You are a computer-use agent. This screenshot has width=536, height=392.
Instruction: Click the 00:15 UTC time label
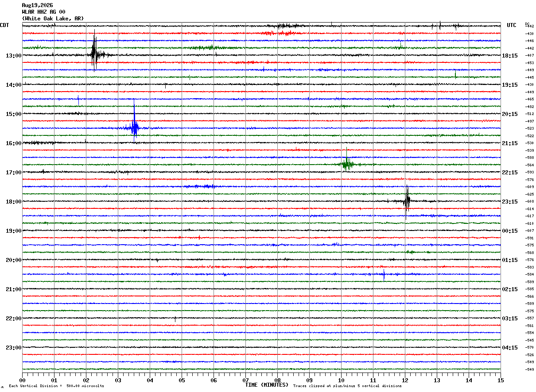click(x=510, y=231)
